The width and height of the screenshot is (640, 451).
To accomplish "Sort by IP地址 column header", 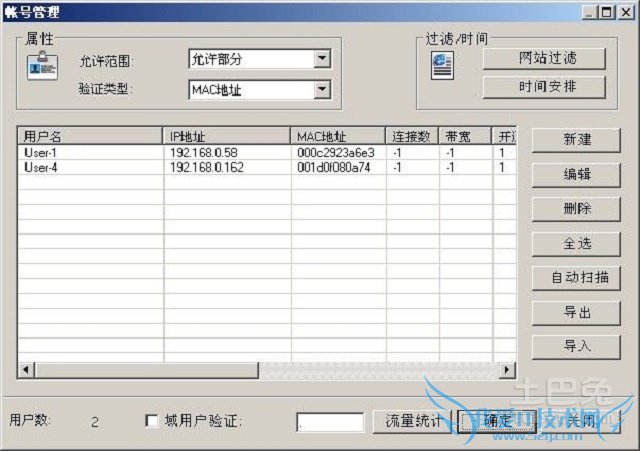I will 227,136.
